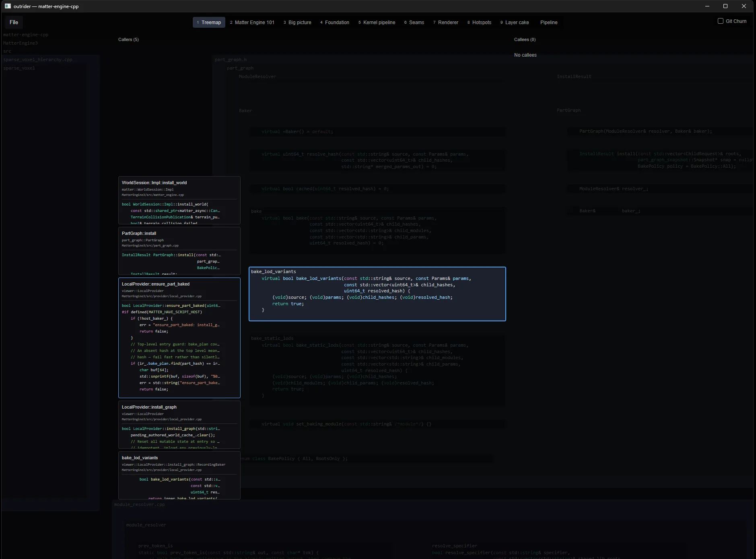The width and height of the screenshot is (756, 559).
Task: Click the ModuleResolver class label
Action: point(257,76)
